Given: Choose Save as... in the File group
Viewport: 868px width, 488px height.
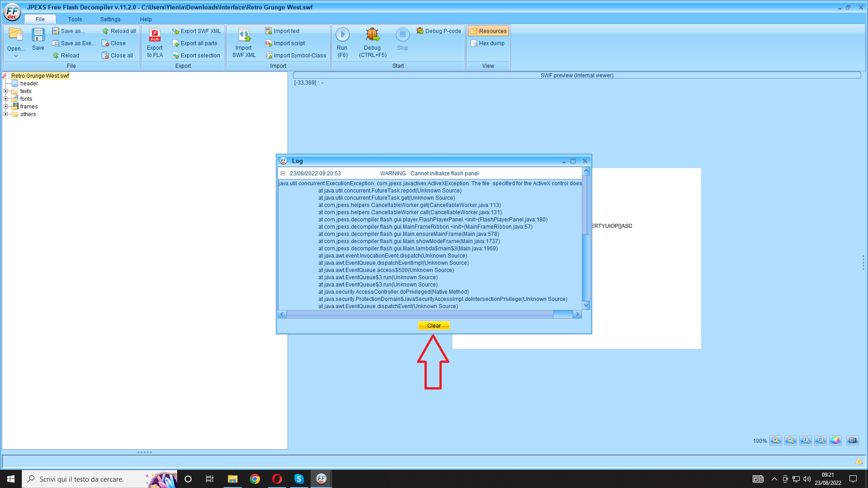Looking at the screenshot, I should click(x=69, y=31).
